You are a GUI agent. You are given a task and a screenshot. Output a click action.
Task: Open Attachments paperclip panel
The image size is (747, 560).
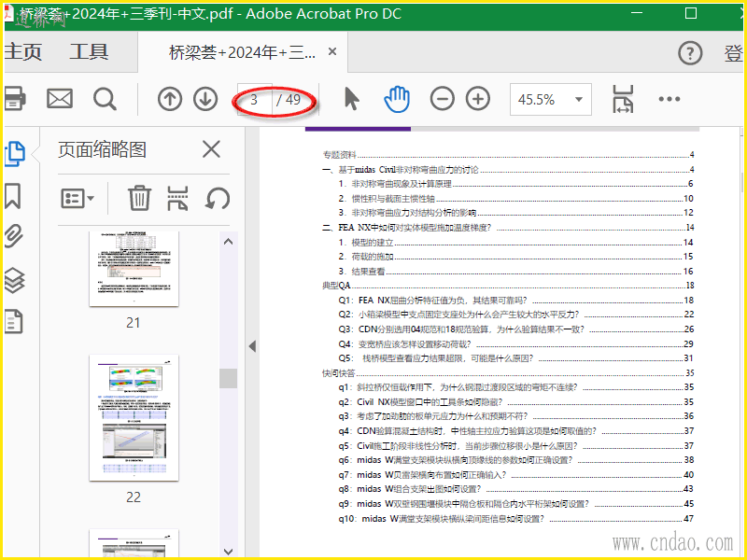coord(13,236)
